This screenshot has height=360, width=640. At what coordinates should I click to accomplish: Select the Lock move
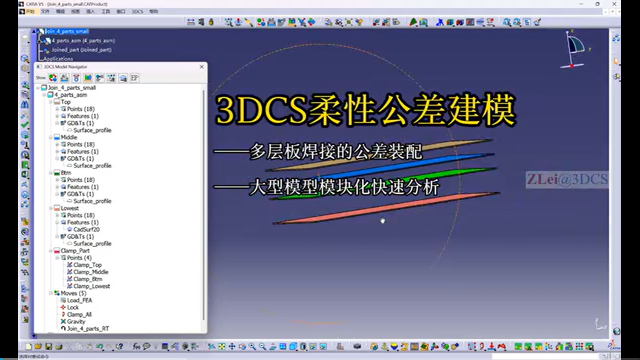click(73, 307)
